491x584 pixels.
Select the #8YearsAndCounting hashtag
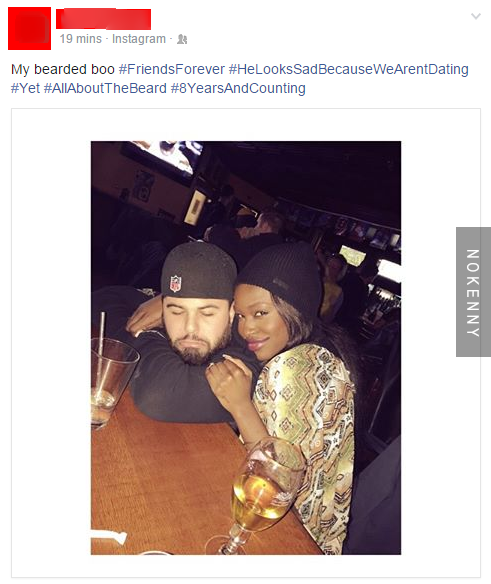(238, 88)
